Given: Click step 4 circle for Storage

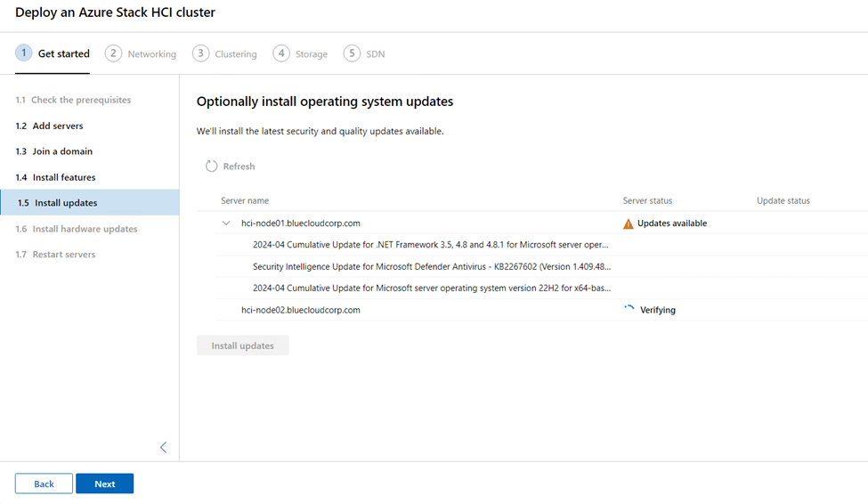Looking at the screenshot, I should tap(281, 53).
